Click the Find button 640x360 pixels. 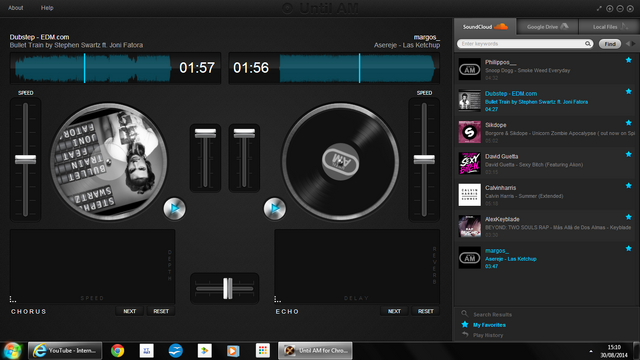pos(610,44)
